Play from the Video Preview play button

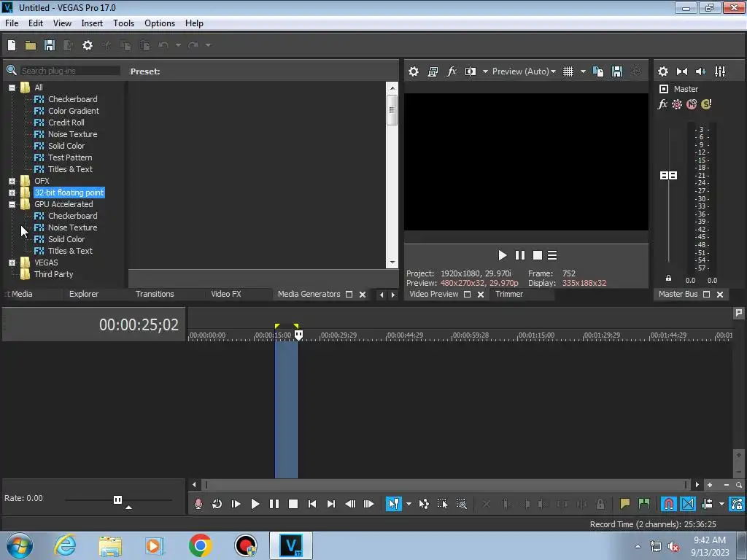502,256
